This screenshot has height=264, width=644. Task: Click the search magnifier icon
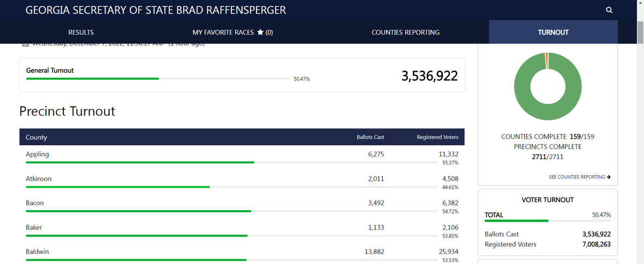click(x=609, y=10)
